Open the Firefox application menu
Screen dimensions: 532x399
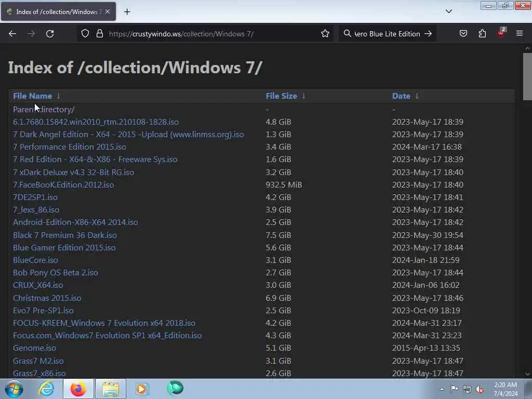pyautogui.click(x=520, y=34)
